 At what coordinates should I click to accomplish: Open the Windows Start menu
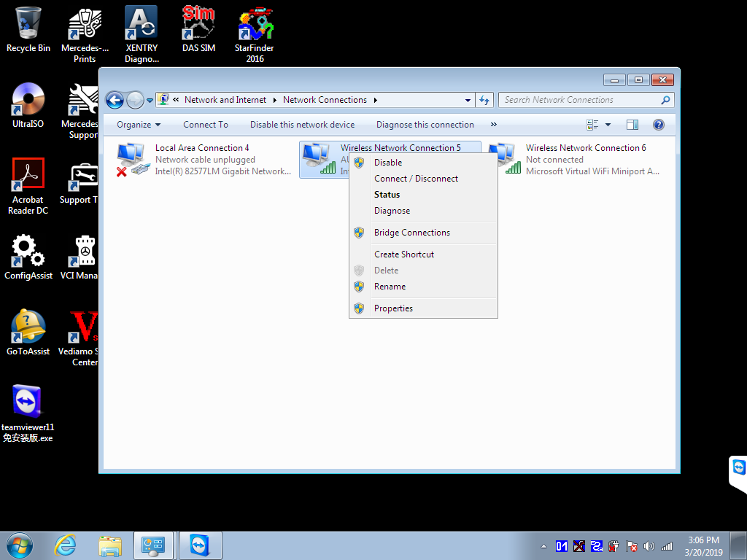click(20, 545)
